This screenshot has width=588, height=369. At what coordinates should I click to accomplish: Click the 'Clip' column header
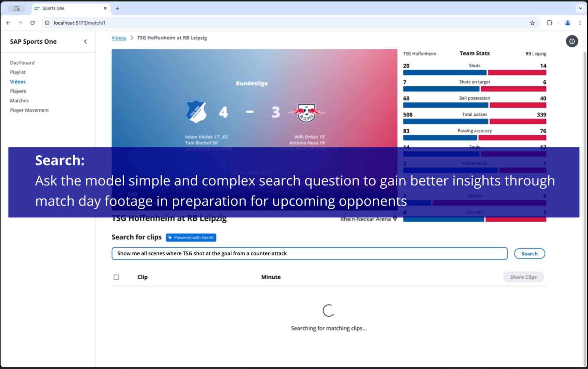(143, 277)
